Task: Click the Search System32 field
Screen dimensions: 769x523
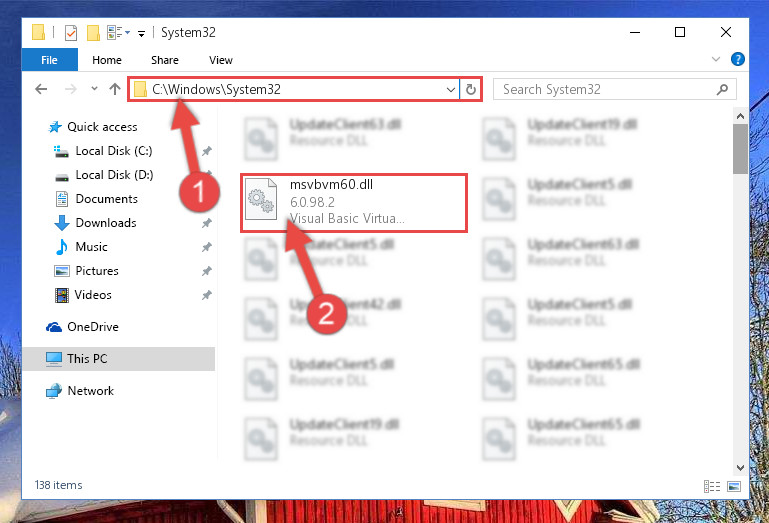Action: point(615,89)
